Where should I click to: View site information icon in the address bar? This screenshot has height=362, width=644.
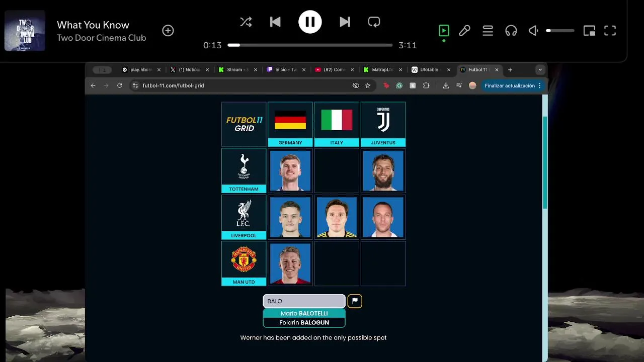(x=135, y=85)
